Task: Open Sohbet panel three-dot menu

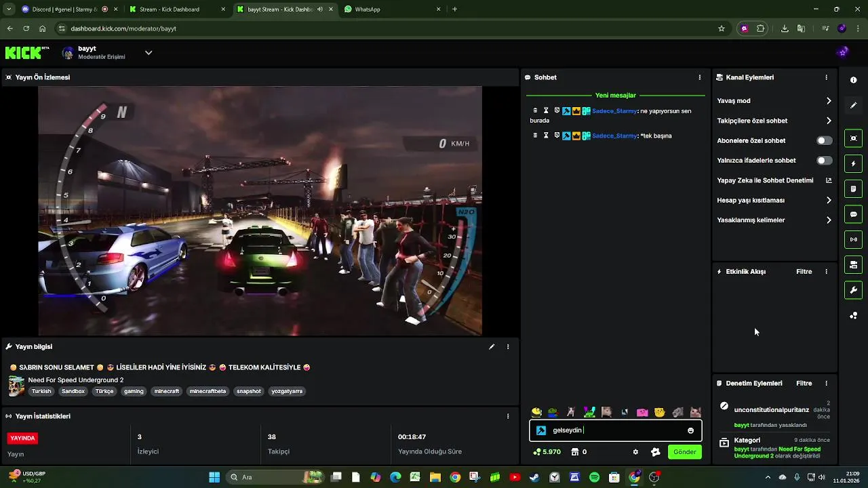Action: 700,77
